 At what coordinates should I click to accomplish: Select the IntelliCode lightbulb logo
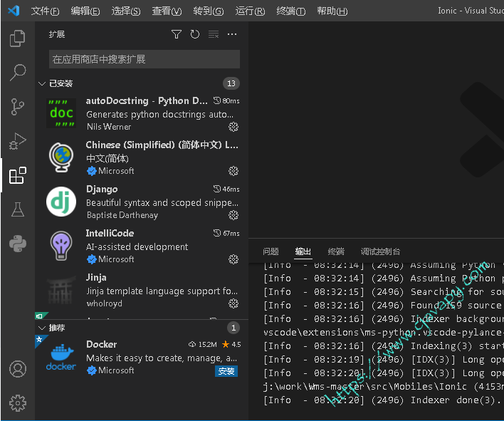61,246
